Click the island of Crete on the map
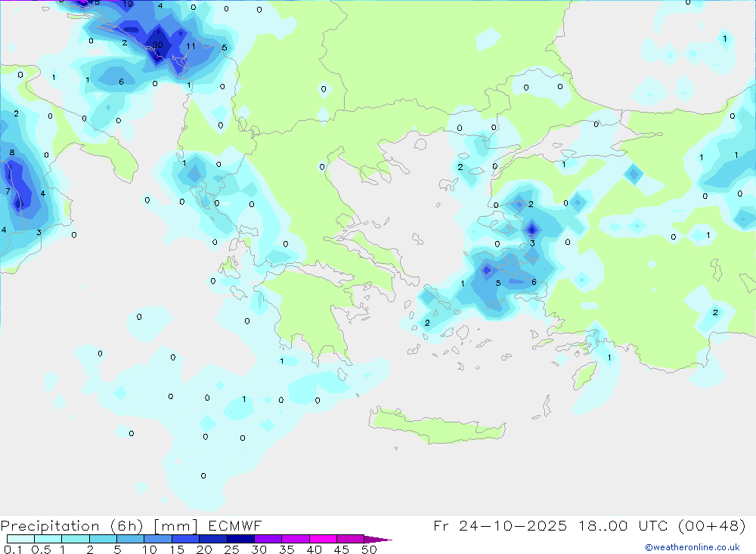756x554 pixels. point(436,427)
